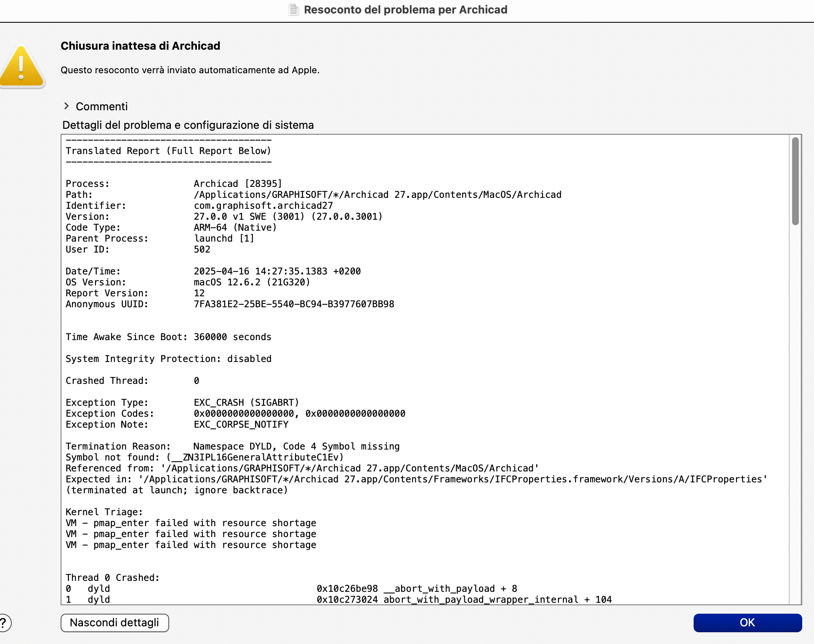Click the 'Thread 0 Crashed:' line
Image resolution: width=814 pixels, height=644 pixels.
(112, 577)
